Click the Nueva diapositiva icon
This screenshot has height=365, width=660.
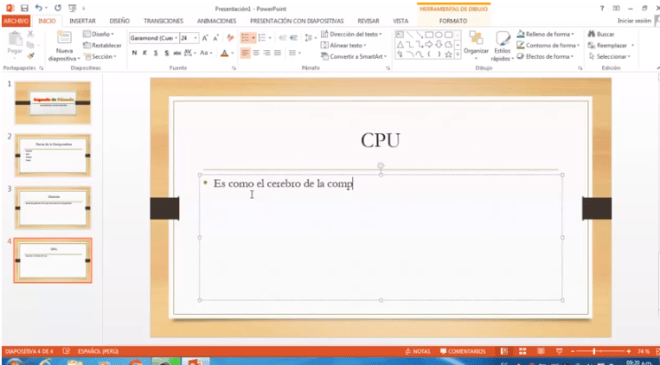(64, 37)
